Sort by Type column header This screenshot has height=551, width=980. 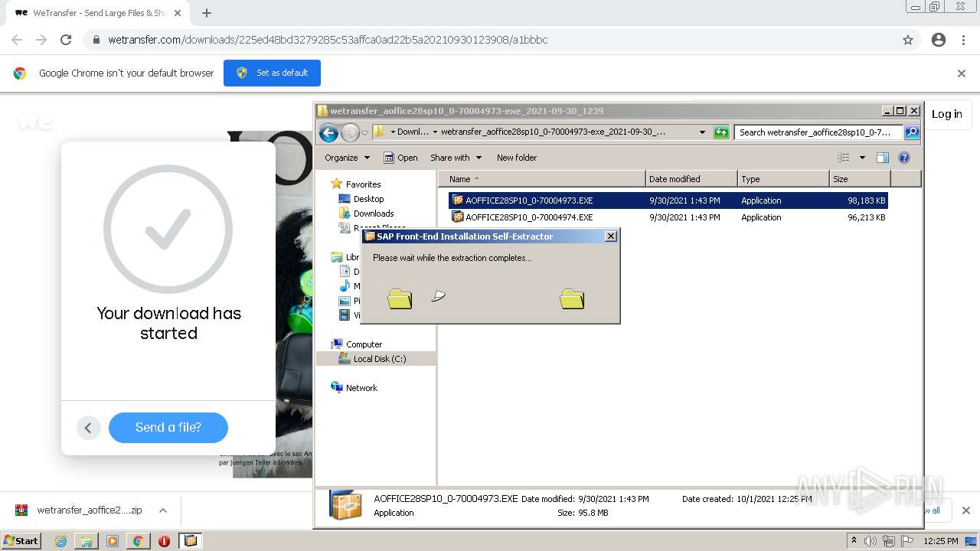click(x=784, y=179)
